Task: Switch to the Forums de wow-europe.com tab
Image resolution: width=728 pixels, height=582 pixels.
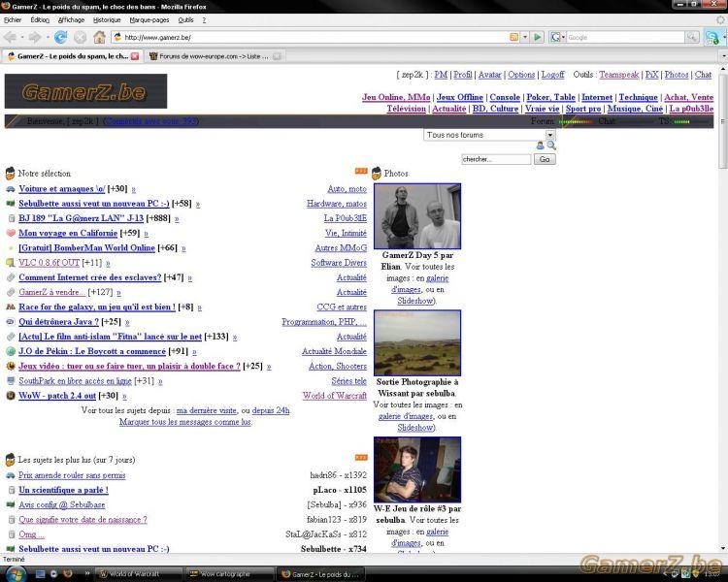Action: pyautogui.click(x=215, y=56)
